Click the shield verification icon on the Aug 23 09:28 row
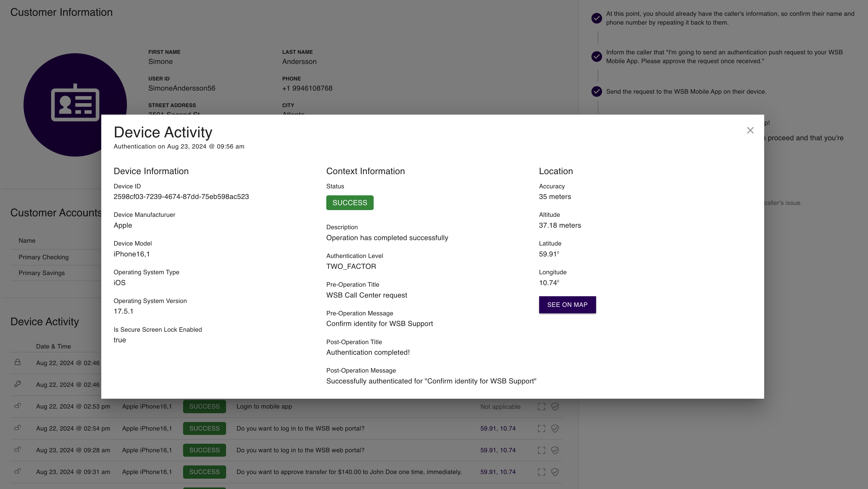Image resolution: width=868 pixels, height=489 pixels. click(555, 450)
